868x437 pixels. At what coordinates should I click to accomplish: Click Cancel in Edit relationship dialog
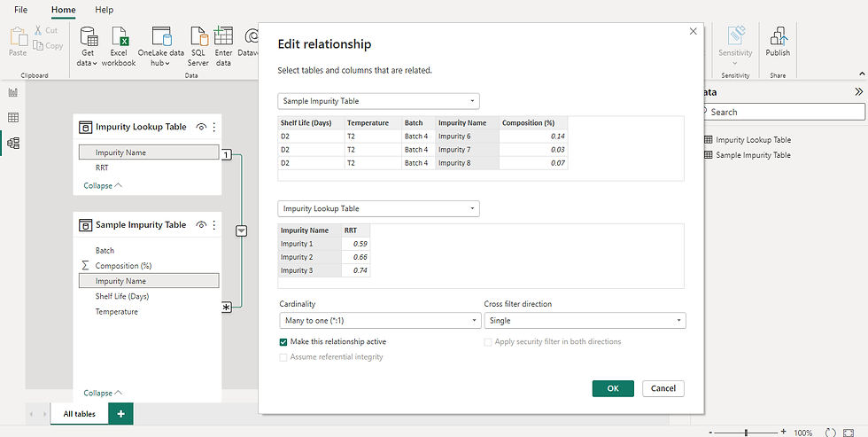tap(663, 388)
